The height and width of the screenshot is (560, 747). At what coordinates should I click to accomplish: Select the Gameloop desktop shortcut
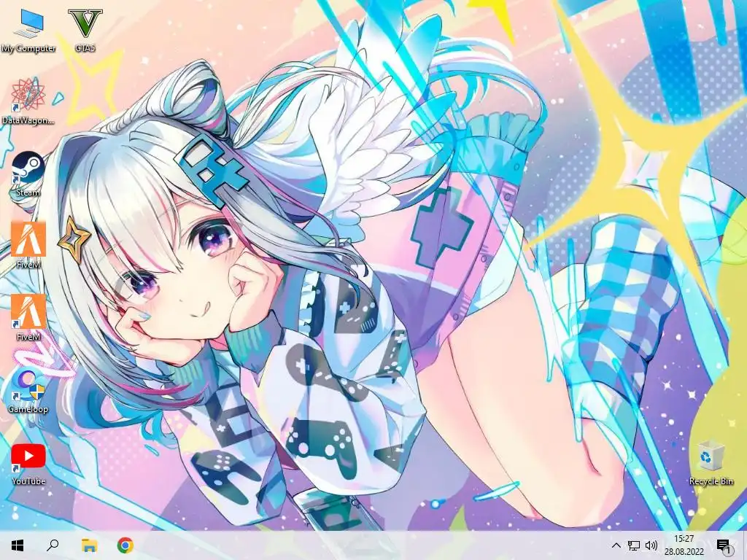coord(28,391)
